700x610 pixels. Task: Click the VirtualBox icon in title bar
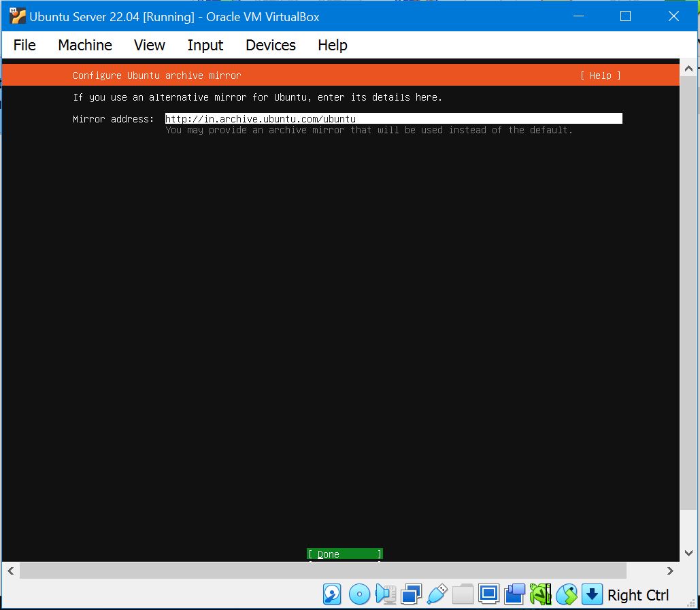tap(18, 16)
